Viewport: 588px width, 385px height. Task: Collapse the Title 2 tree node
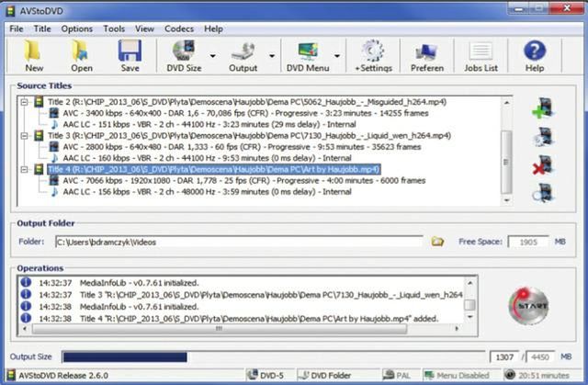(25, 102)
